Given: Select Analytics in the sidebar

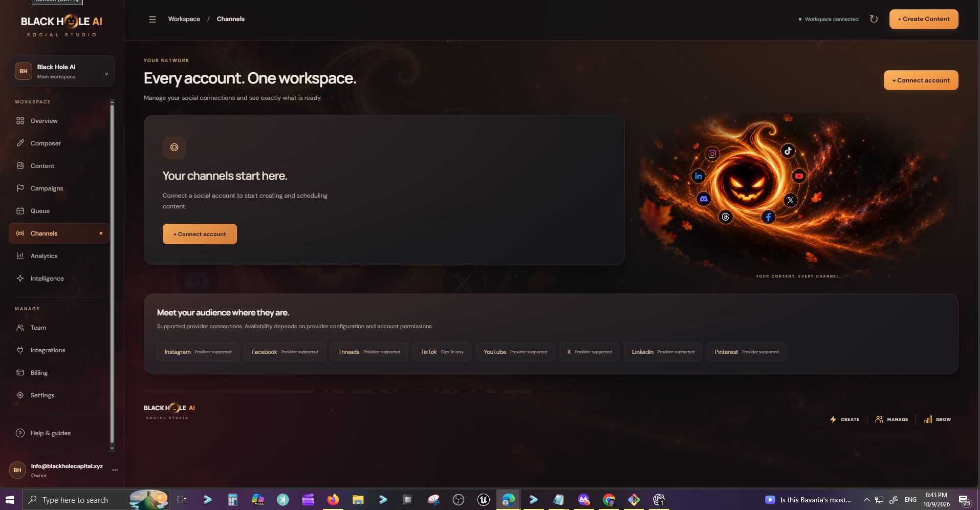Looking at the screenshot, I should point(59,256).
